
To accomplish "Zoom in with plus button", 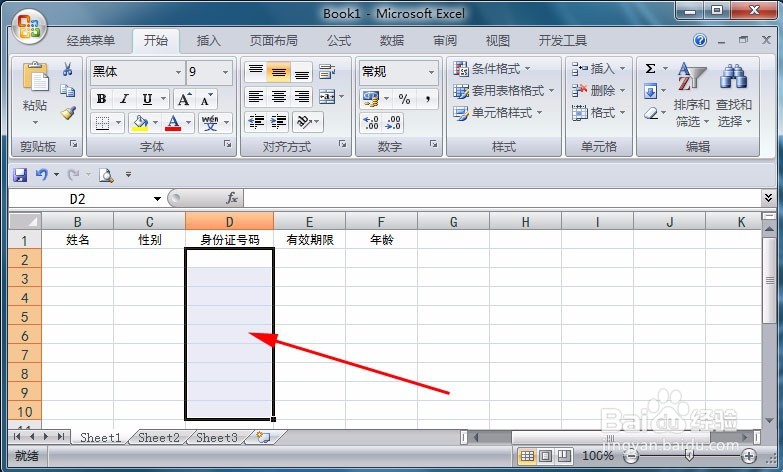I will click(x=749, y=456).
